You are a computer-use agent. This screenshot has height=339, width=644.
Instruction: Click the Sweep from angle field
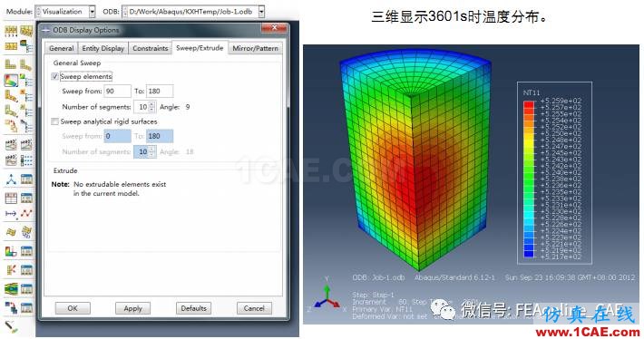tap(118, 92)
